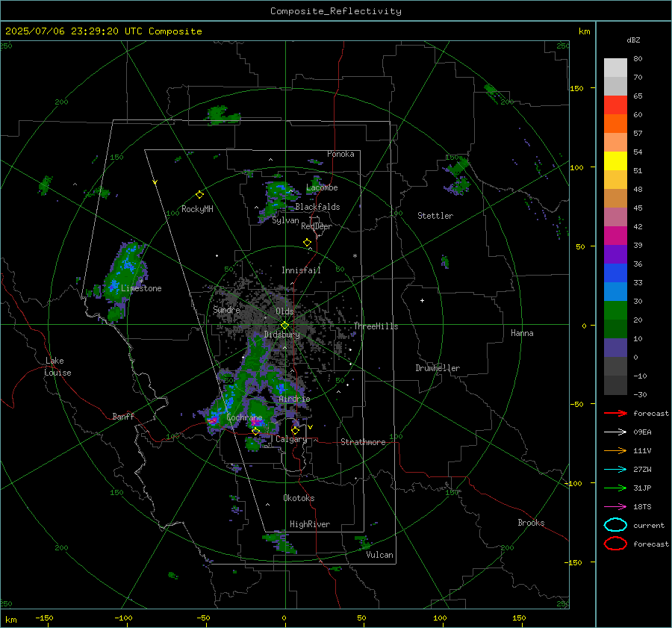The height and width of the screenshot is (628, 672).
Task: Click the Airdrie city label
Action: [294, 399]
